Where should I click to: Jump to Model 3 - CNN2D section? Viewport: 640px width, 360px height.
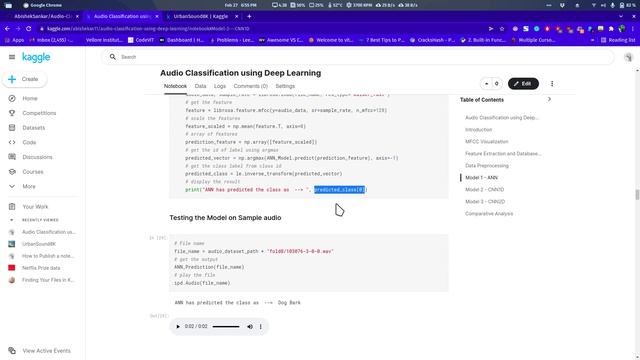point(485,202)
